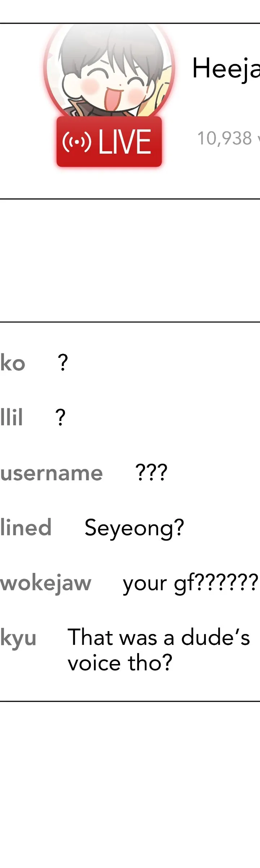Open the Heeja streamer name
Image resolution: width=260 pixels, height=868 pixels.
point(226,68)
